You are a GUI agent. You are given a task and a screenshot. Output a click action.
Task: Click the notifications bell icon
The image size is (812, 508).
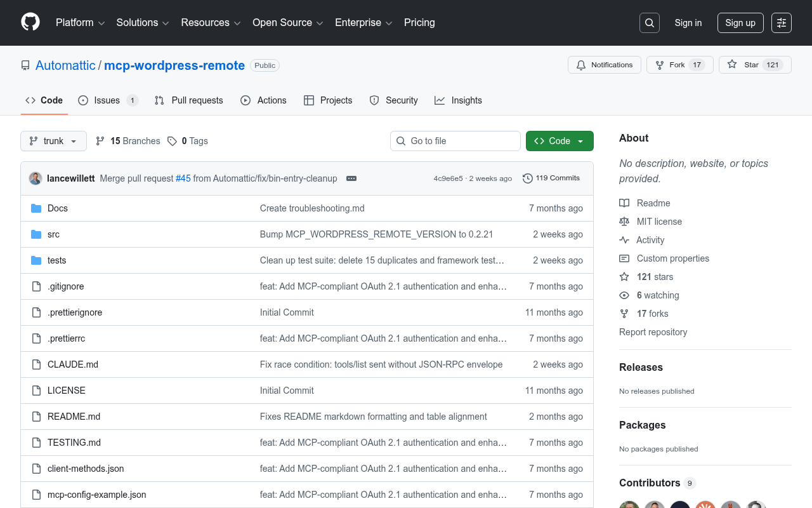pyautogui.click(x=580, y=65)
